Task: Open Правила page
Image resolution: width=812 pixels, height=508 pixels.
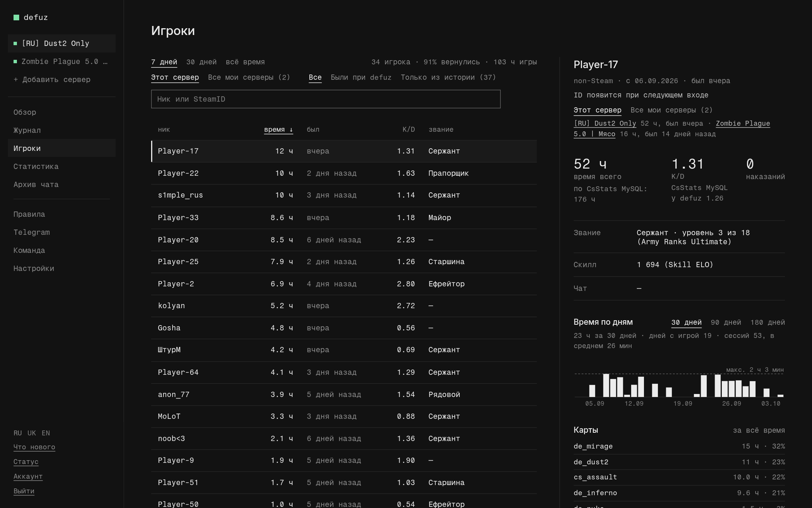Action: click(x=62, y=214)
